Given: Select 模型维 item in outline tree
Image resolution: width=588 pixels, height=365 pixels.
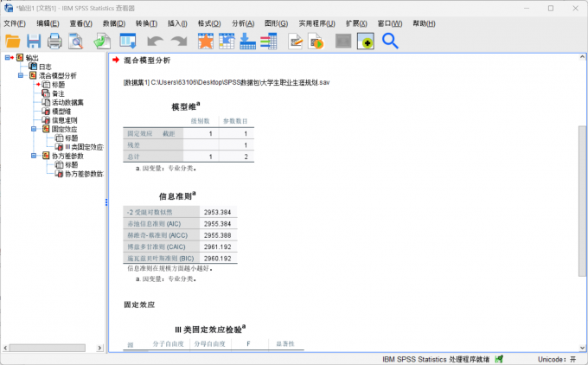Looking at the screenshot, I should [x=61, y=112].
